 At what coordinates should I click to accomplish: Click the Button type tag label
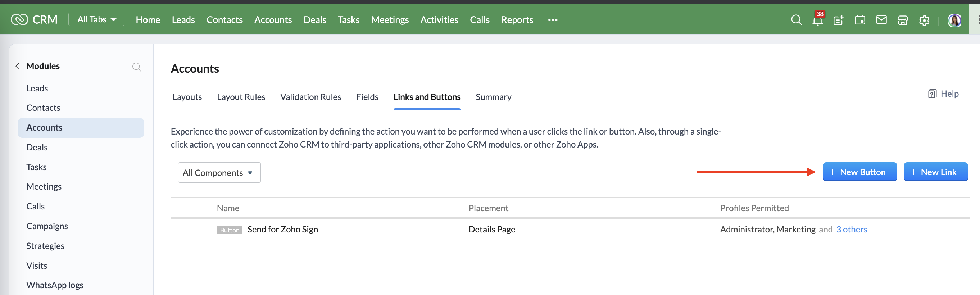[x=230, y=230]
